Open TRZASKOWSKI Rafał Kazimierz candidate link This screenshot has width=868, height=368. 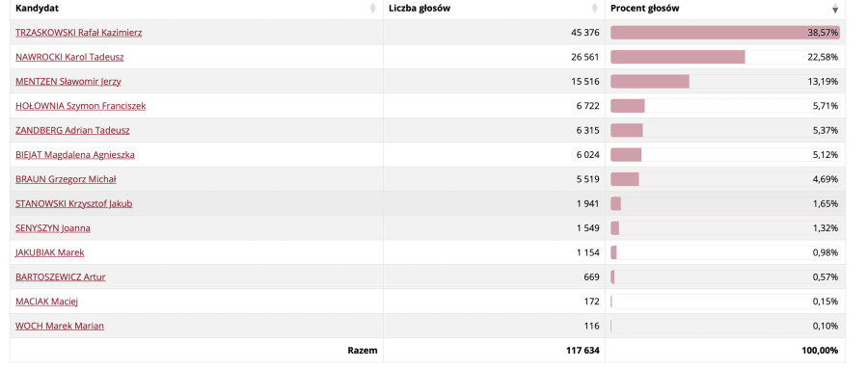(x=79, y=33)
